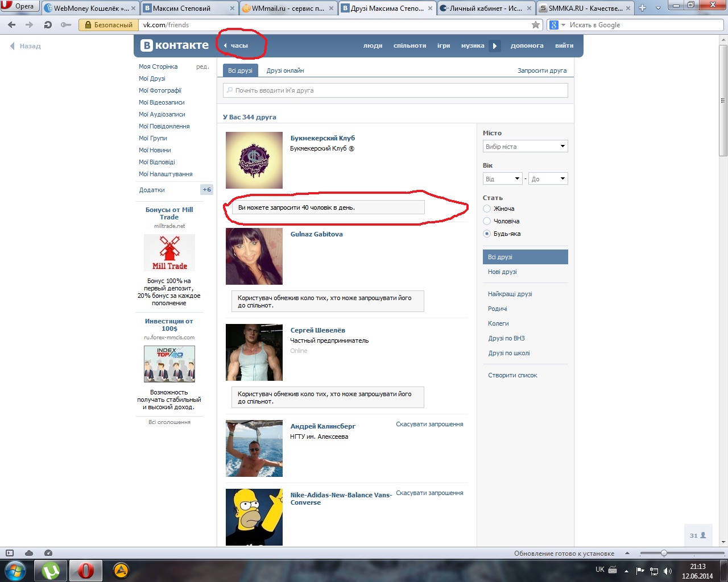
Task: Open the Windows Start menu
Action: [15, 570]
